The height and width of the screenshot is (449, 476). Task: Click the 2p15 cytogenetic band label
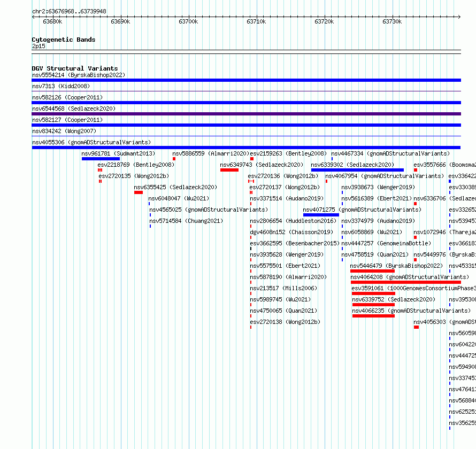pyautogui.click(x=39, y=46)
